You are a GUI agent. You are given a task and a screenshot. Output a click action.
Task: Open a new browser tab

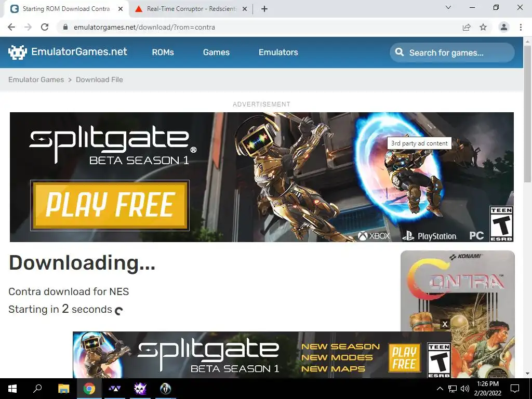(x=264, y=9)
